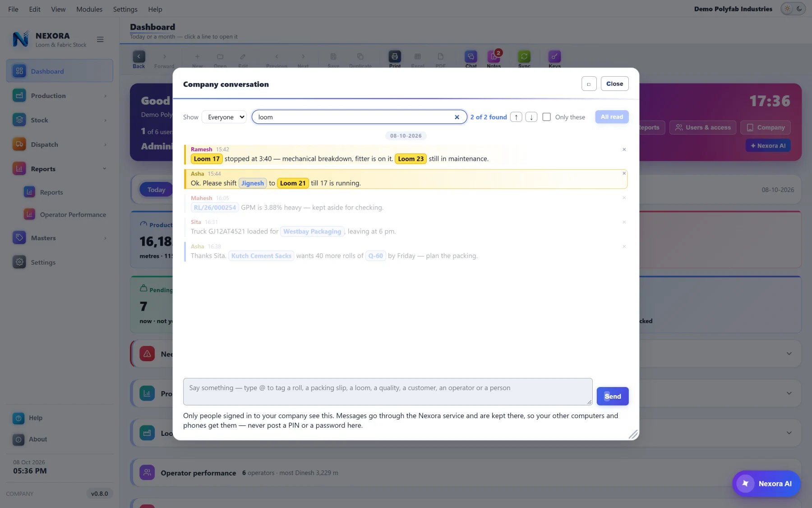Open the View menu

click(x=58, y=9)
